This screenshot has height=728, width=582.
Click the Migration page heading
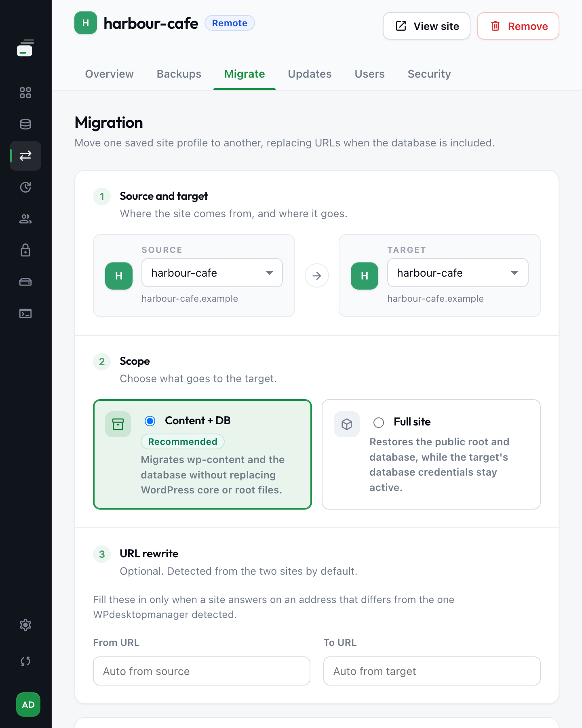pos(109,123)
